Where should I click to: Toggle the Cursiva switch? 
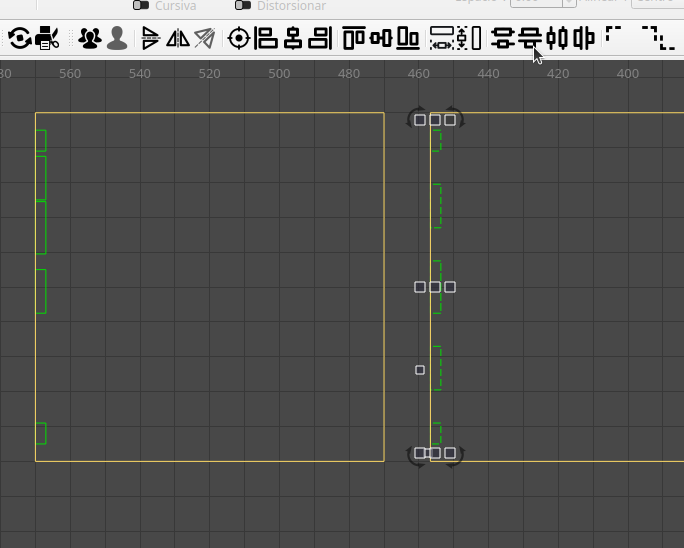tap(141, 5)
